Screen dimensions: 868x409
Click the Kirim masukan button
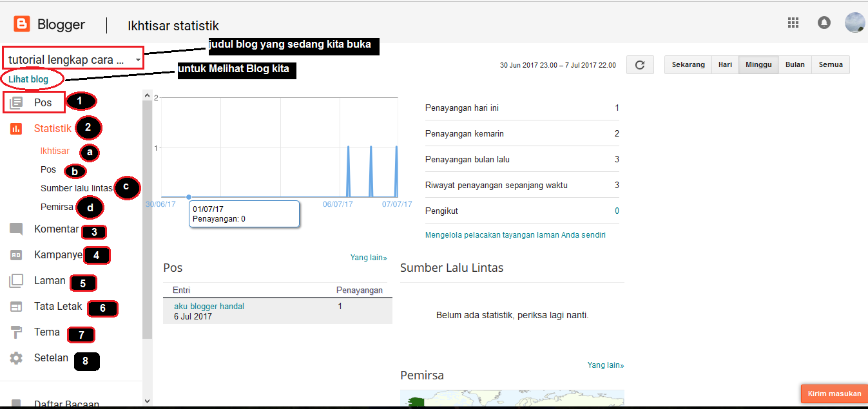[x=834, y=394]
